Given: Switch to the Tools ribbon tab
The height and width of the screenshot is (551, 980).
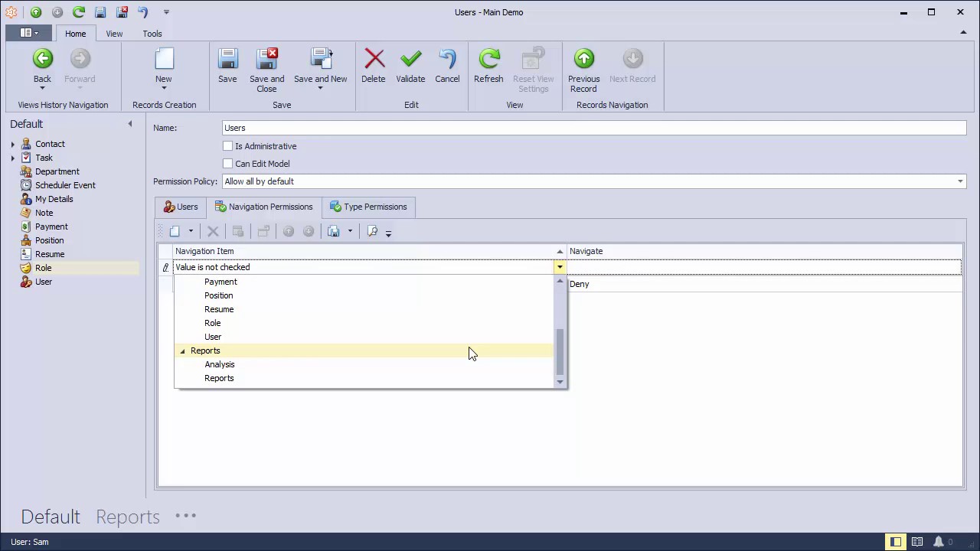Looking at the screenshot, I should (x=152, y=34).
